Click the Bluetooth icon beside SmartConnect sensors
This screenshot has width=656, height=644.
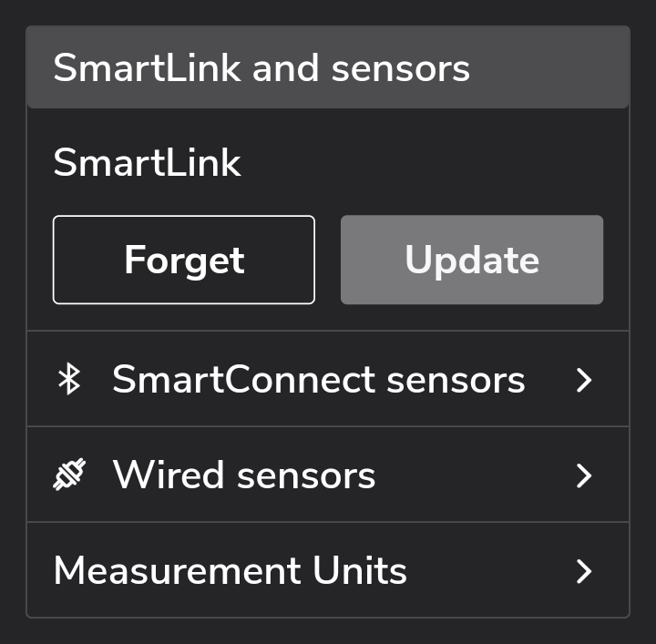click(69, 380)
